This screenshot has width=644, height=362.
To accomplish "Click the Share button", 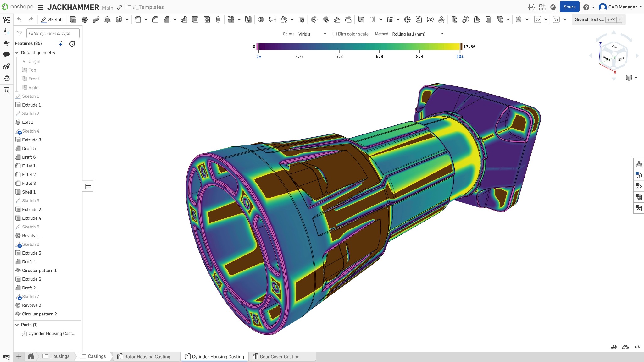I will 569,7.
